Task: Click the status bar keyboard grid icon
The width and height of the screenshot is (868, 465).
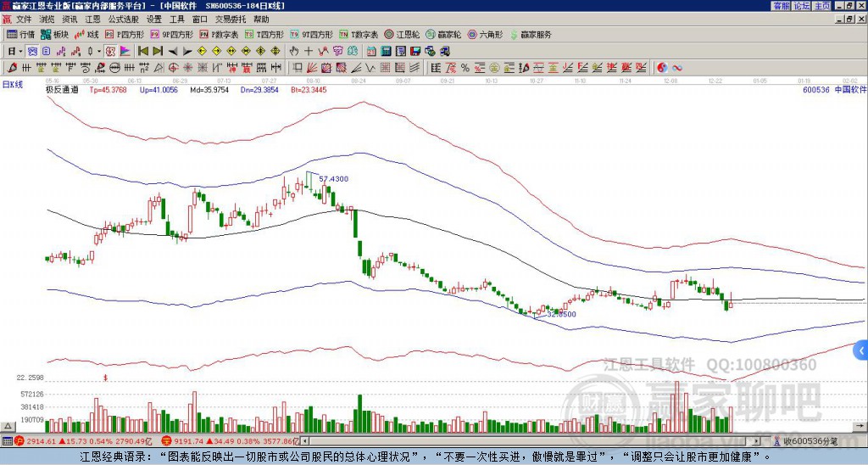Action: click(x=7, y=441)
